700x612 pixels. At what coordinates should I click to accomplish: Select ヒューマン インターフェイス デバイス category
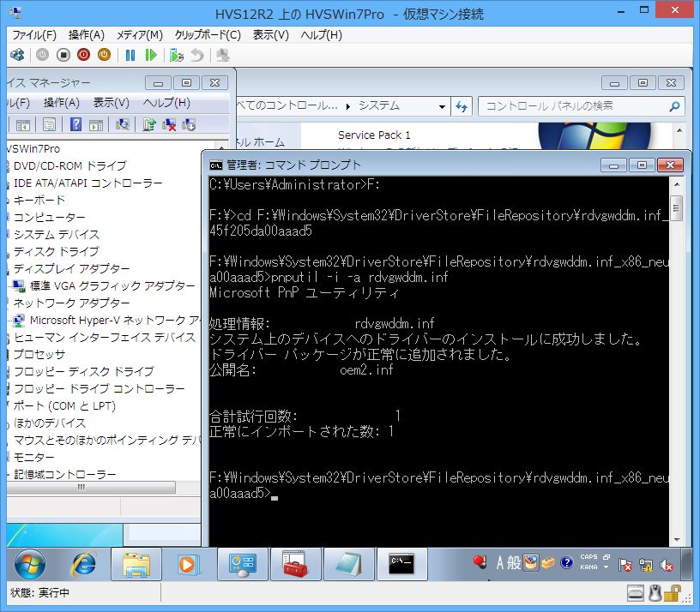coord(105,337)
